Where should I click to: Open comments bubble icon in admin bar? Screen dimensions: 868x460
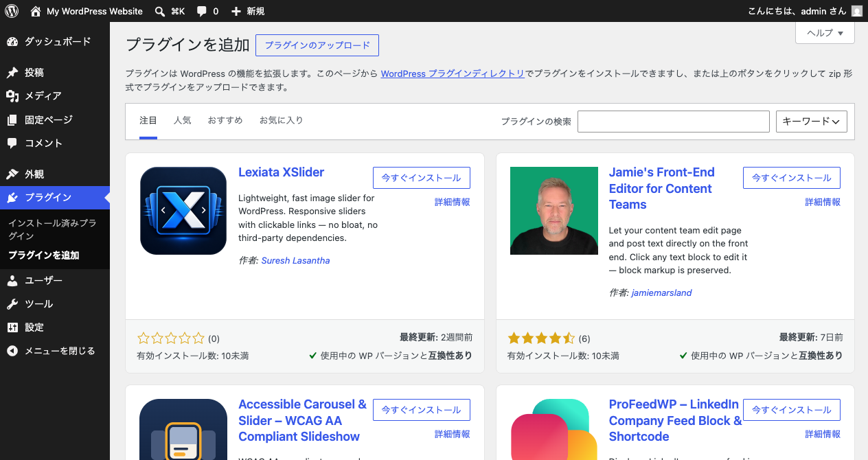(202, 11)
